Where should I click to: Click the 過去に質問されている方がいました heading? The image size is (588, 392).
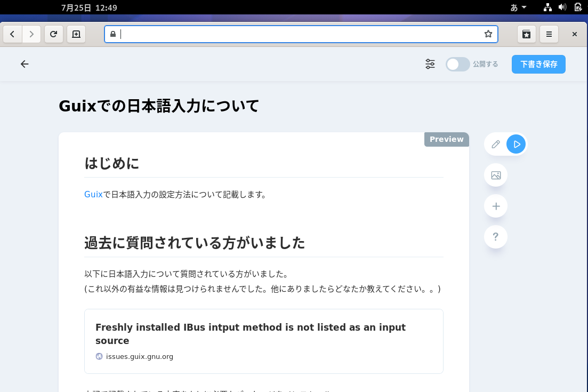click(x=195, y=243)
